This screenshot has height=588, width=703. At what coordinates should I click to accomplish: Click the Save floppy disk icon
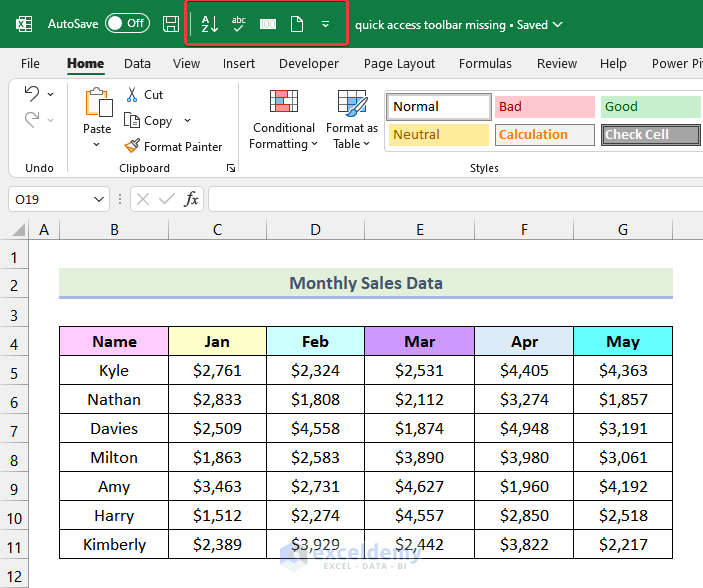coord(171,24)
